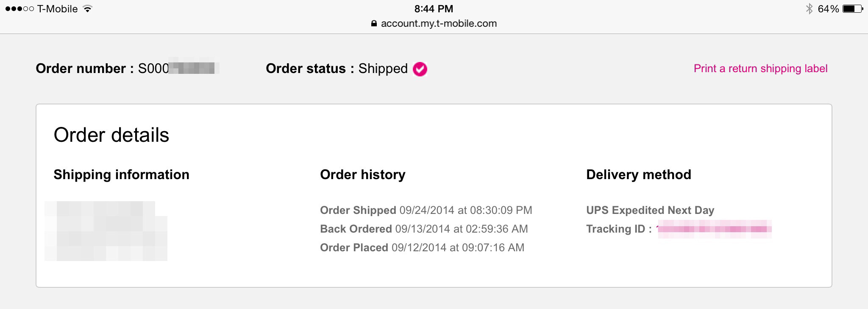Click the Back Ordered history entry

[424, 229]
